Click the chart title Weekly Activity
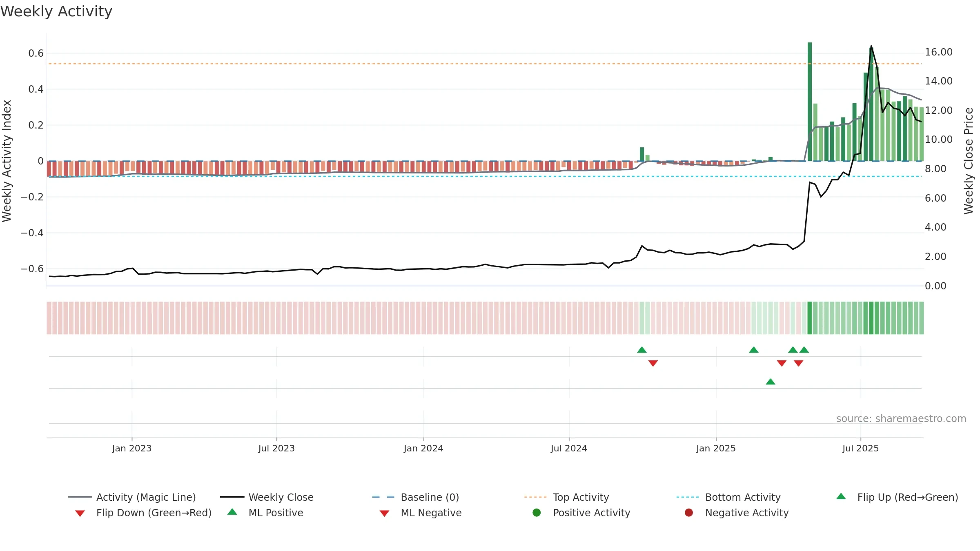This screenshot has height=551, width=980. tap(56, 11)
